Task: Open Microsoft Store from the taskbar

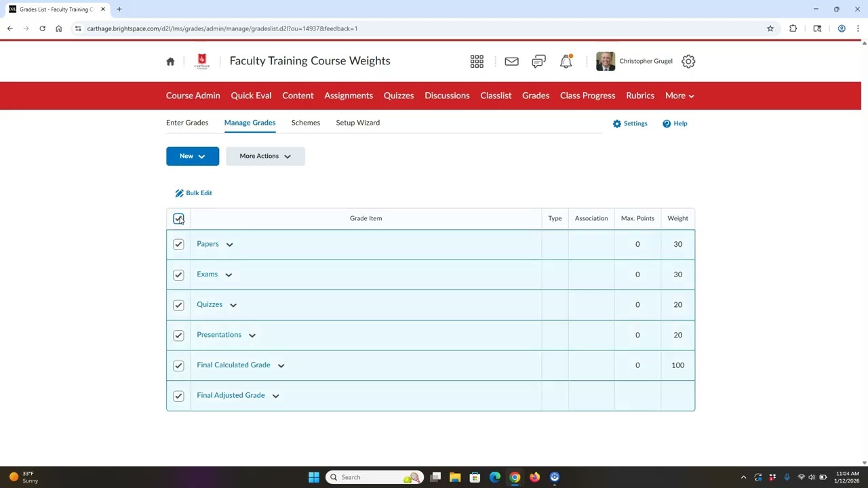Action: pyautogui.click(x=475, y=477)
